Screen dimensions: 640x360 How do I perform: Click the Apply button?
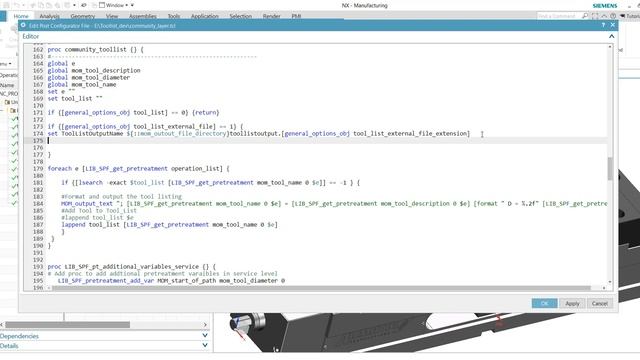pos(572,303)
